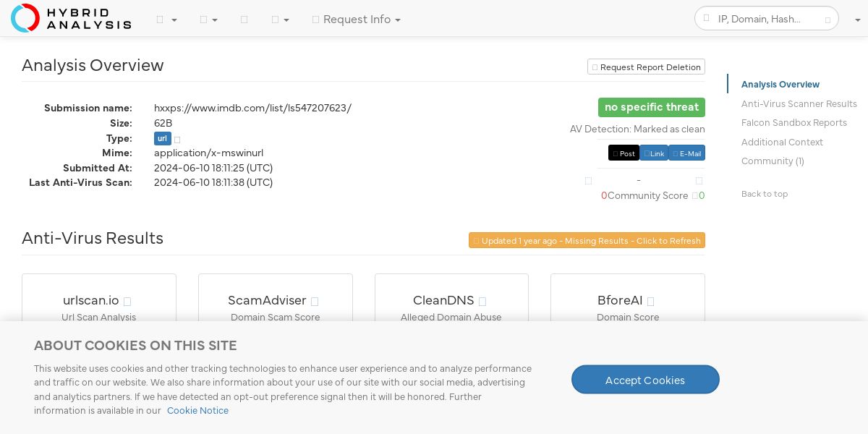This screenshot has width=868, height=434.
Task: Accept cookies on the banner
Action: pyautogui.click(x=645, y=380)
